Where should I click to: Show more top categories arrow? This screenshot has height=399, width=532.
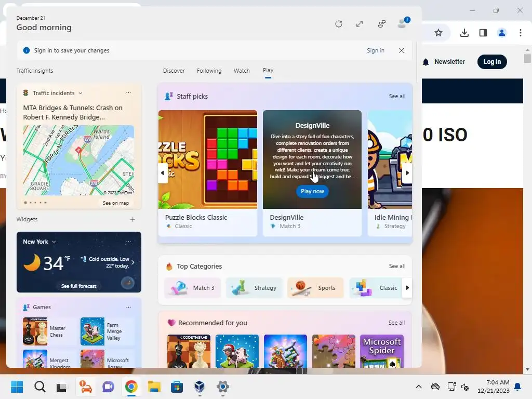[407, 288]
